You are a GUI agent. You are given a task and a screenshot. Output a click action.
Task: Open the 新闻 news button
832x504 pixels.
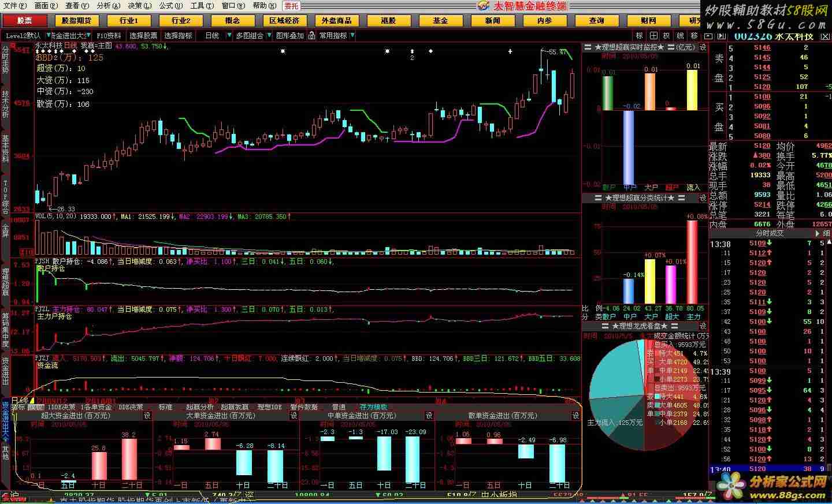[493, 20]
